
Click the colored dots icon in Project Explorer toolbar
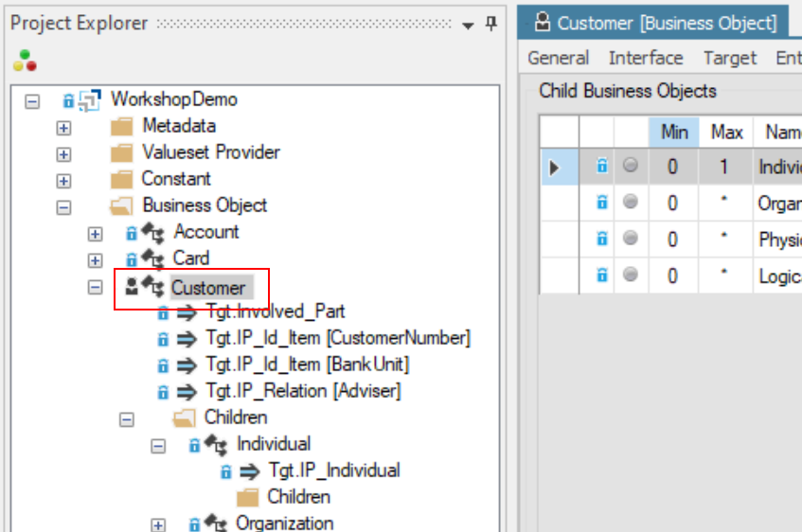(x=25, y=61)
